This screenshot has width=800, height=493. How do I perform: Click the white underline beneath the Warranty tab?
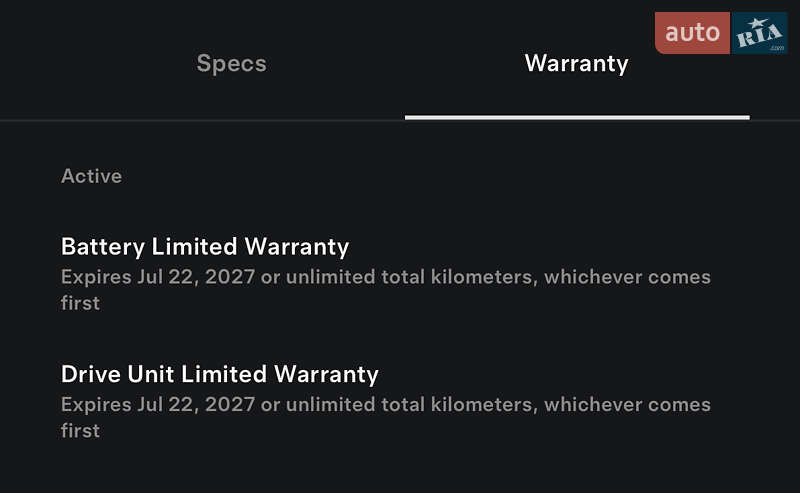577,117
